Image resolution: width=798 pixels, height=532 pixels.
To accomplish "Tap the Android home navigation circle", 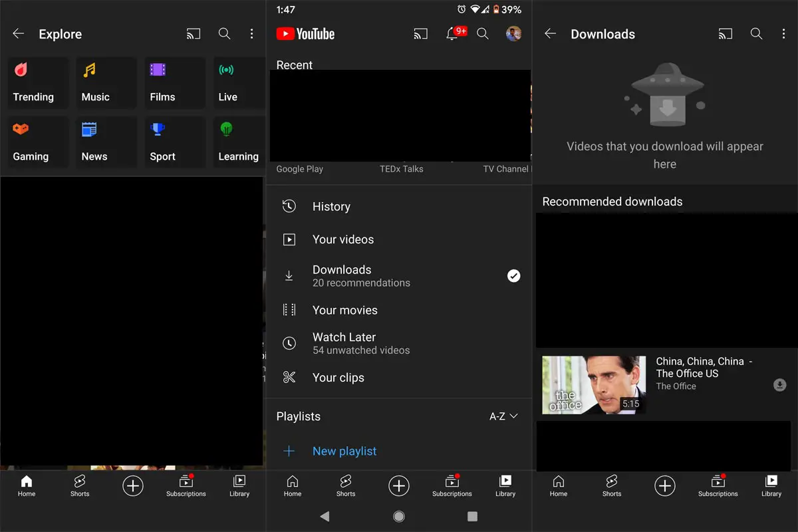I will click(x=399, y=516).
